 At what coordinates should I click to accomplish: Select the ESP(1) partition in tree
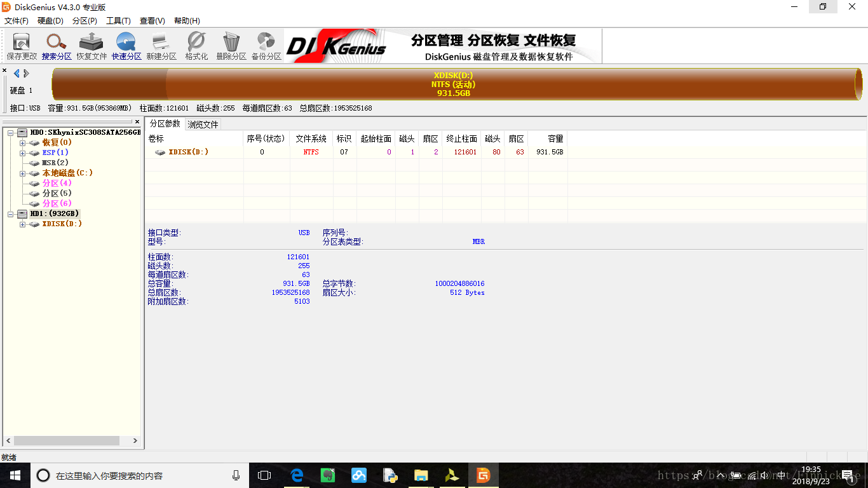(x=55, y=152)
